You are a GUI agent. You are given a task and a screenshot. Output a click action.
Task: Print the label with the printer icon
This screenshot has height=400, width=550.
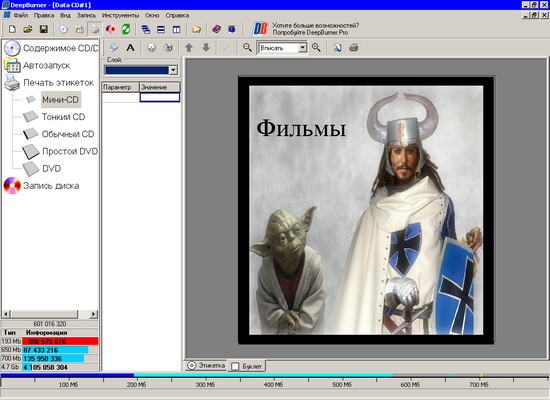(354, 47)
